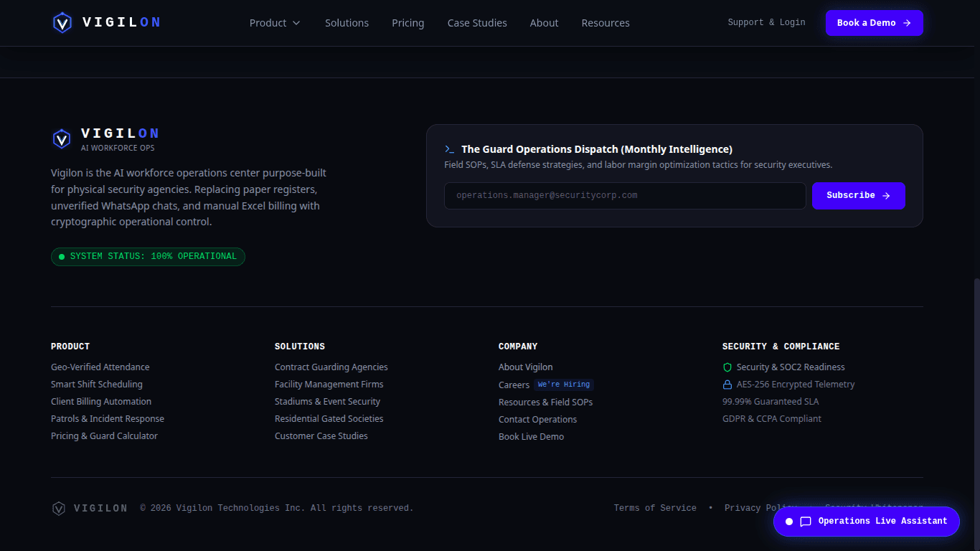Viewport: 980px width, 551px height.
Task: Open the Operations Live Assistant chat
Action: 867,522
